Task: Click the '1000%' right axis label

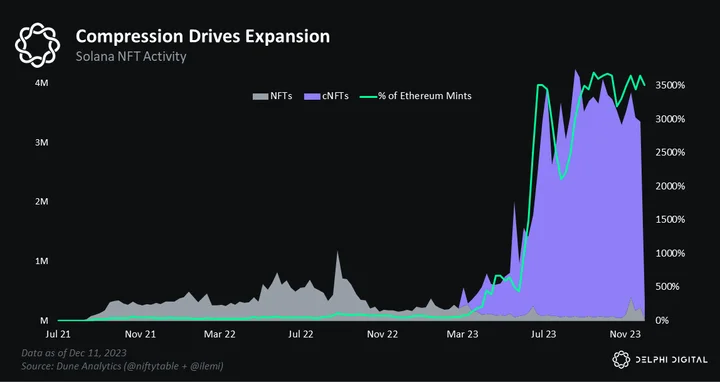Action: 669,253
